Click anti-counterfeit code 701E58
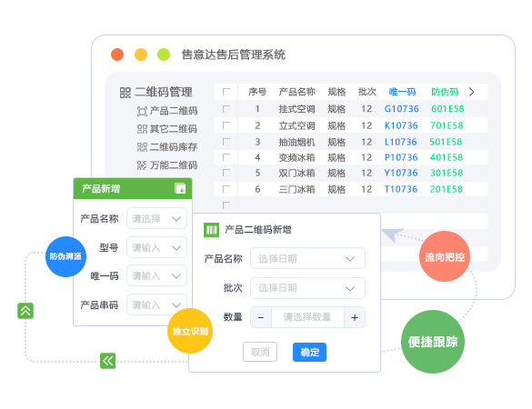Viewport: 532px width, 409px height. pyautogui.click(x=447, y=125)
